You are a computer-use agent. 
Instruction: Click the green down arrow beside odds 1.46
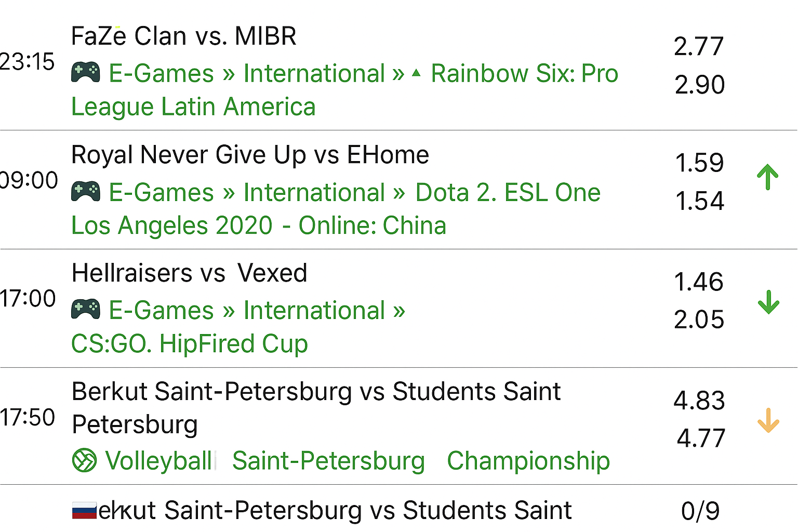tap(768, 302)
